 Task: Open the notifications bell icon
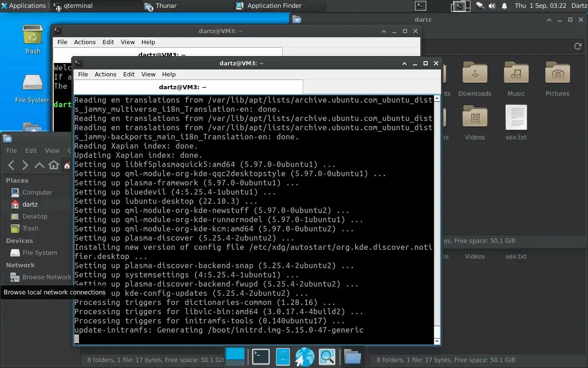[x=504, y=6]
